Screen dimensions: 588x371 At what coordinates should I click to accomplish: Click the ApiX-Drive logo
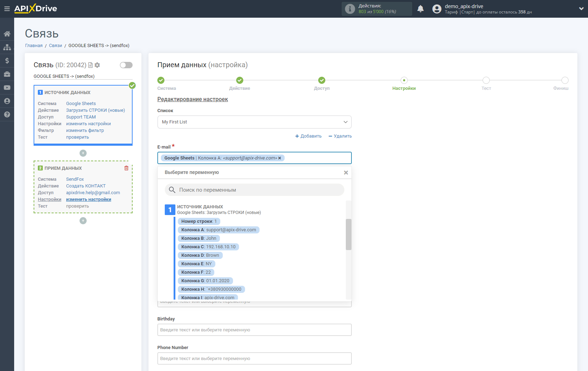[x=35, y=8]
